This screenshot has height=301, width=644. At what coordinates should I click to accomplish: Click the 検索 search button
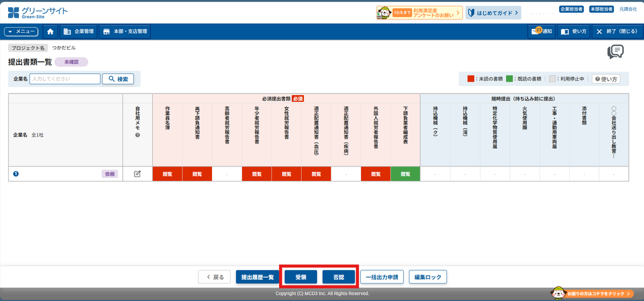[118, 79]
